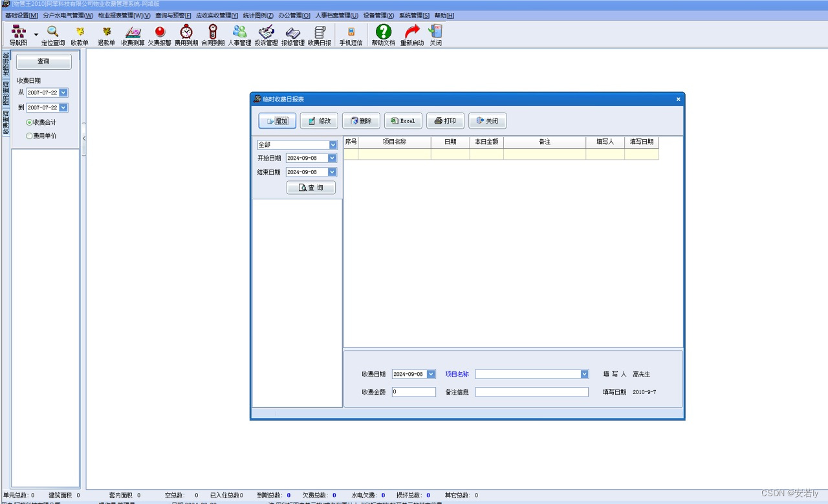Open the 人事档案管理 menu
The height and width of the screenshot is (504, 828).
click(337, 15)
